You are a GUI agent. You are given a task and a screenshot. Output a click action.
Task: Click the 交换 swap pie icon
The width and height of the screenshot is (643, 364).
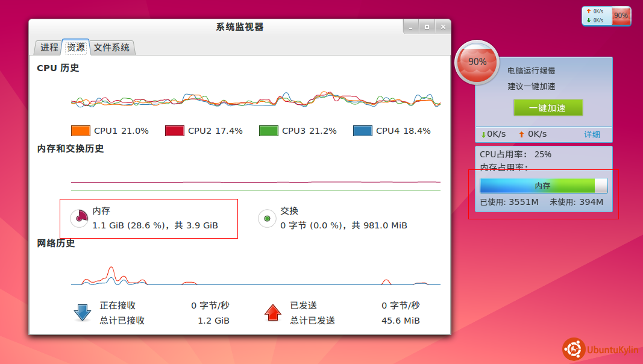pyautogui.click(x=267, y=218)
